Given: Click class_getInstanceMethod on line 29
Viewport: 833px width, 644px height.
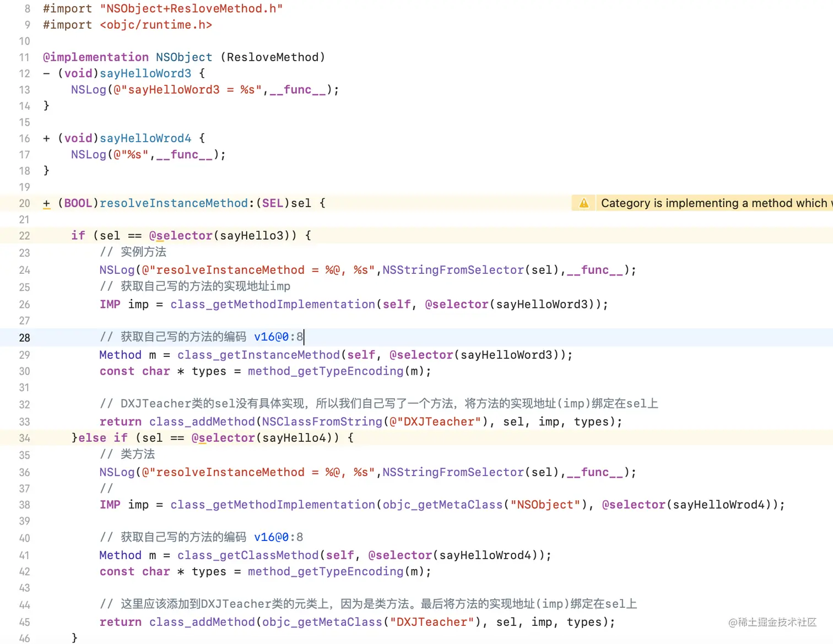Looking at the screenshot, I should point(258,355).
